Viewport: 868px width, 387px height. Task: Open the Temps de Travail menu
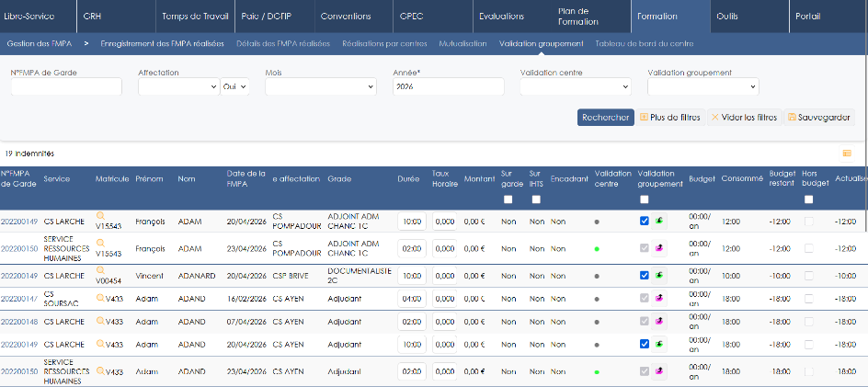click(x=195, y=16)
